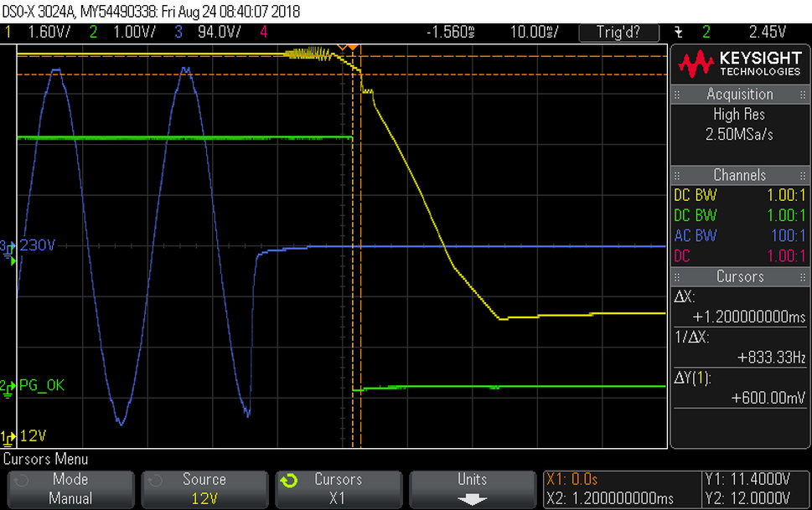Click High Res acquisition mode text
Image resolution: width=812 pixels, height=510 pixels.
[739, 115]
